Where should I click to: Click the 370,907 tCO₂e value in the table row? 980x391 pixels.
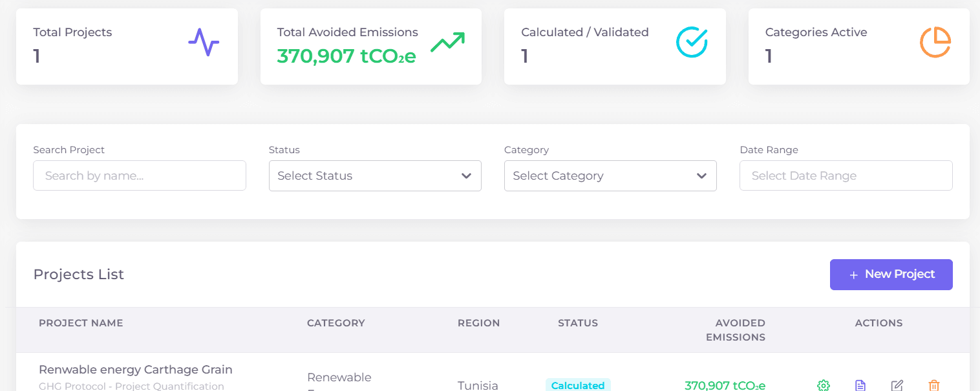pyautogui.click(x=725, y=385)
